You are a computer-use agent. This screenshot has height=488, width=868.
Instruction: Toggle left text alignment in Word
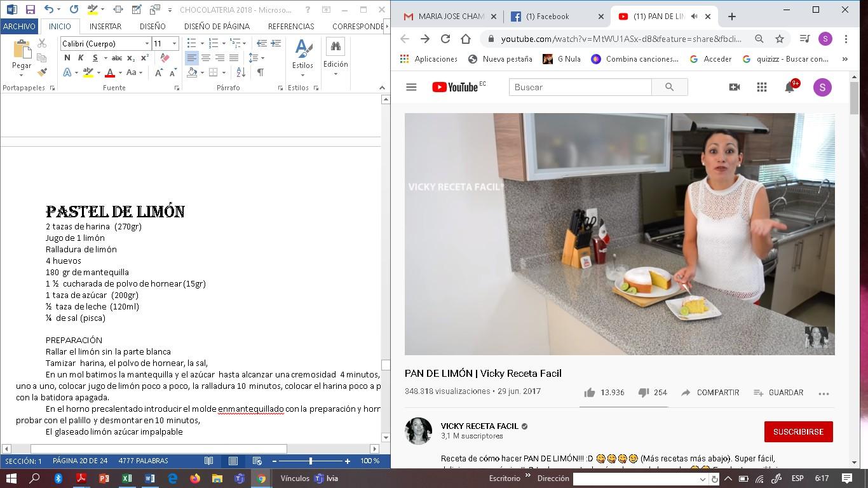coord(192,58)
